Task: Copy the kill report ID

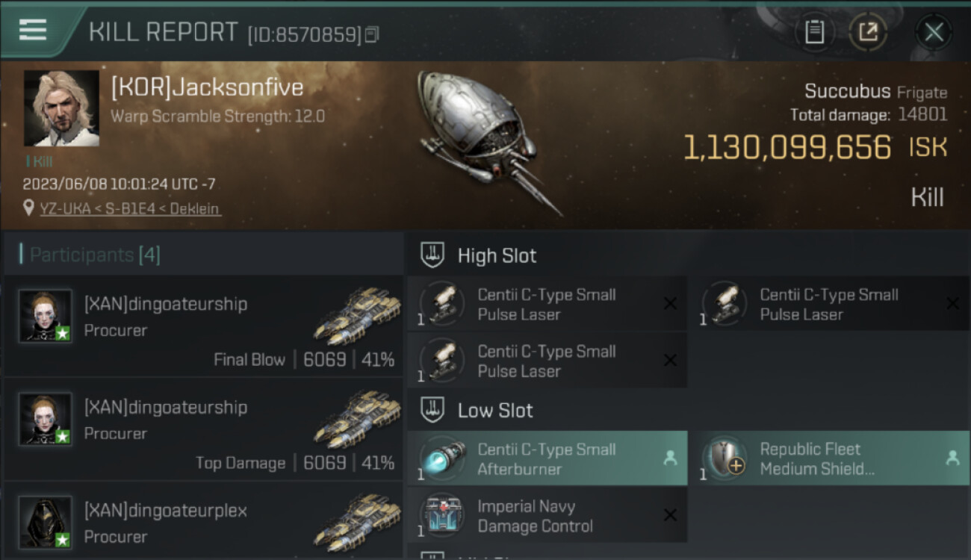Action: tap(372, 34)
